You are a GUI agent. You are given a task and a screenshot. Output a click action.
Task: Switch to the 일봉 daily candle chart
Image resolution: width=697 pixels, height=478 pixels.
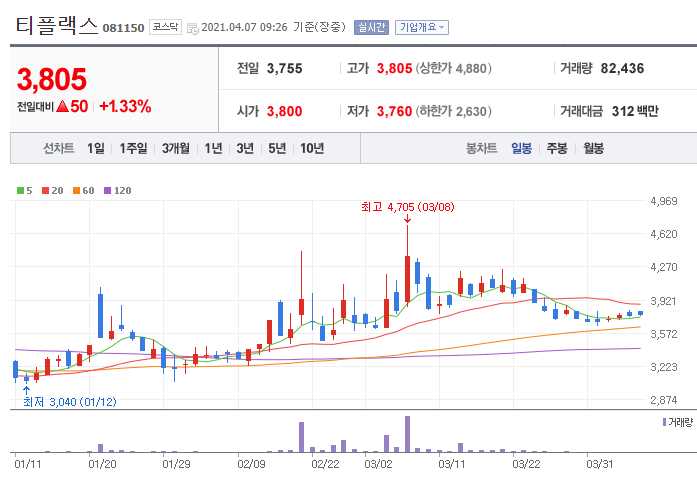(x=521, y=148)
